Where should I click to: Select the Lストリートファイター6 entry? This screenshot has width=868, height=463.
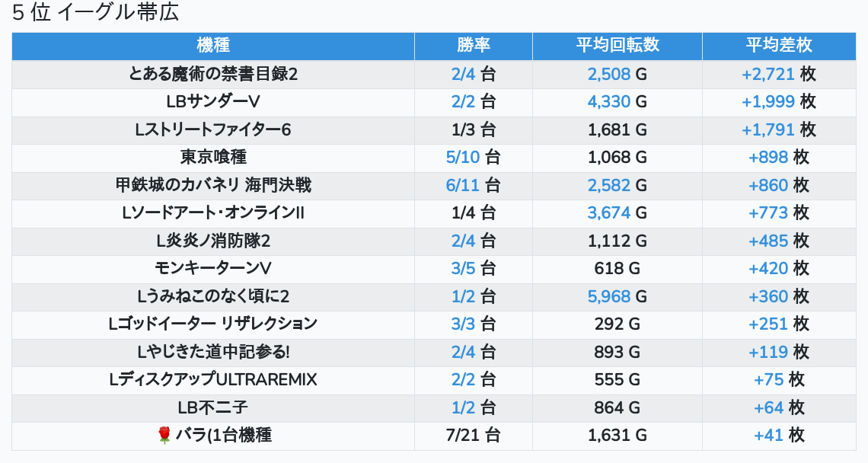[213, 129]
